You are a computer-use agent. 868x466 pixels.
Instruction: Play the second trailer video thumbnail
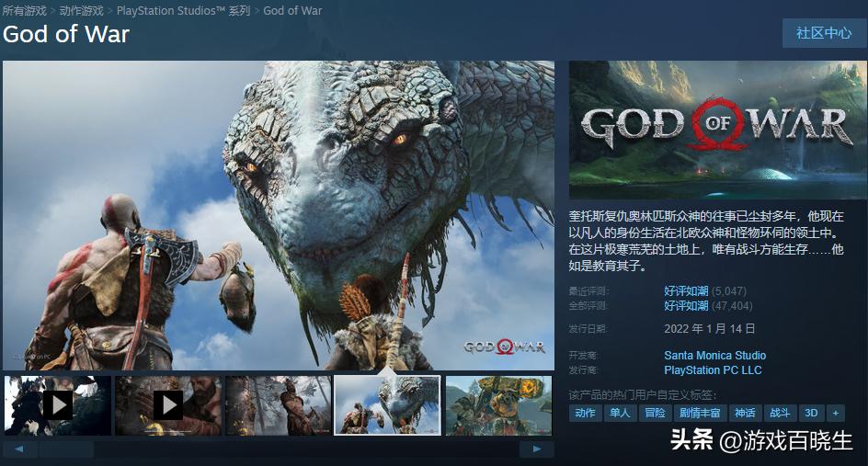(x=167, y=405)
